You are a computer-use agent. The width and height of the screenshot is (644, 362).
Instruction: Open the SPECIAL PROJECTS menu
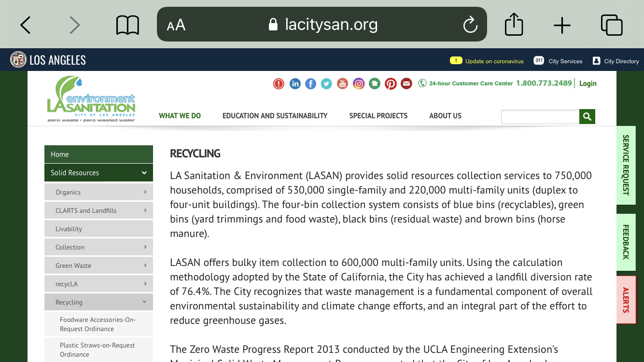[x=378, y=116]
